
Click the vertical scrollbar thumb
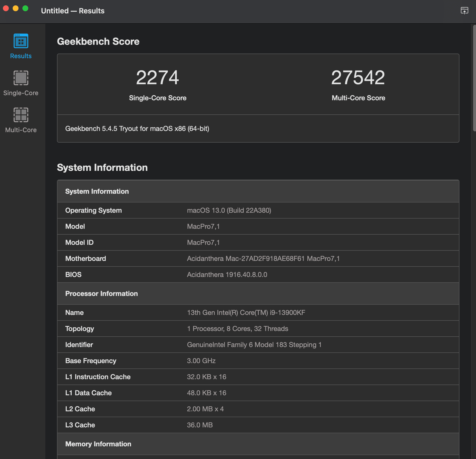[474, 78]
